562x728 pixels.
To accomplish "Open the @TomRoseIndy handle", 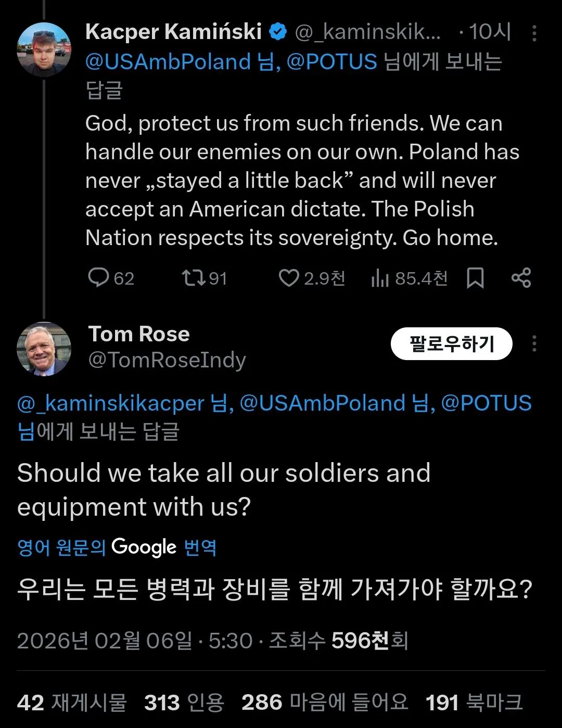I will pos(167,360).
